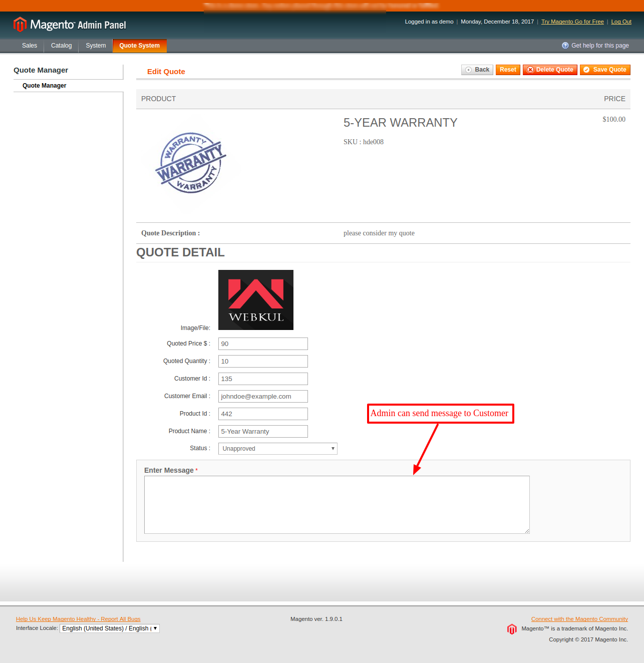Click the Webkul attached image thumbnail
644x663 pixels.
(x=256, y=300)
